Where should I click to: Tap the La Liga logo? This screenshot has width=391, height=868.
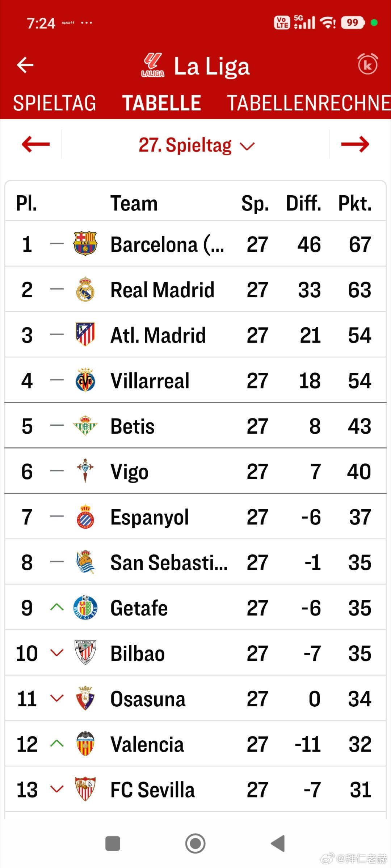152,65
